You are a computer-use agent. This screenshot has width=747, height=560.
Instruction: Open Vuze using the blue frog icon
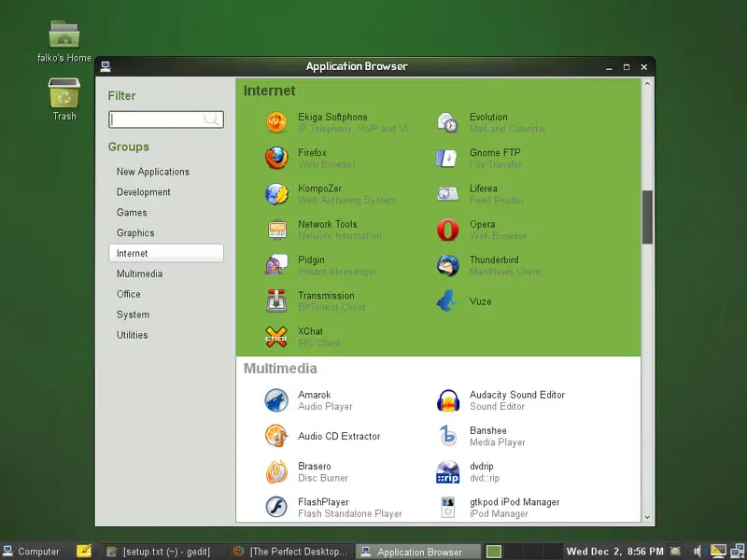click(x=448, y=301)
